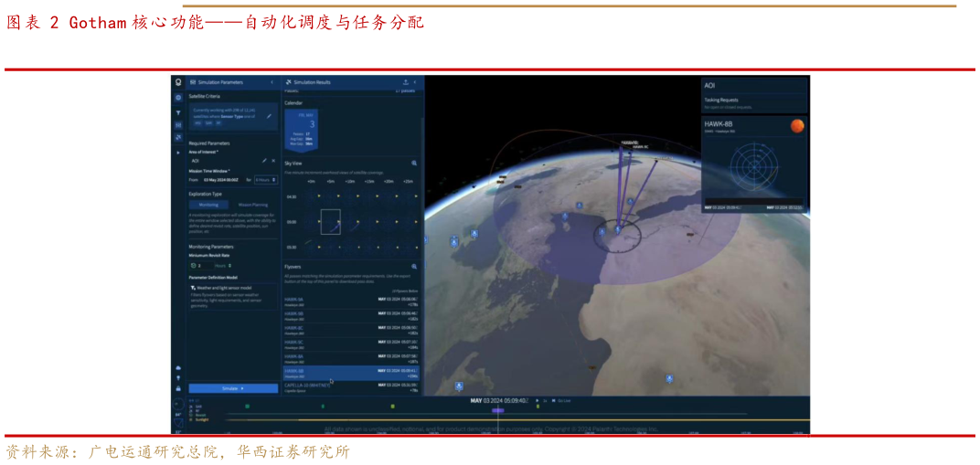Screen dimensions: 980x465
Task: Remove the AOI with the X icon
Action: [273, 160]
